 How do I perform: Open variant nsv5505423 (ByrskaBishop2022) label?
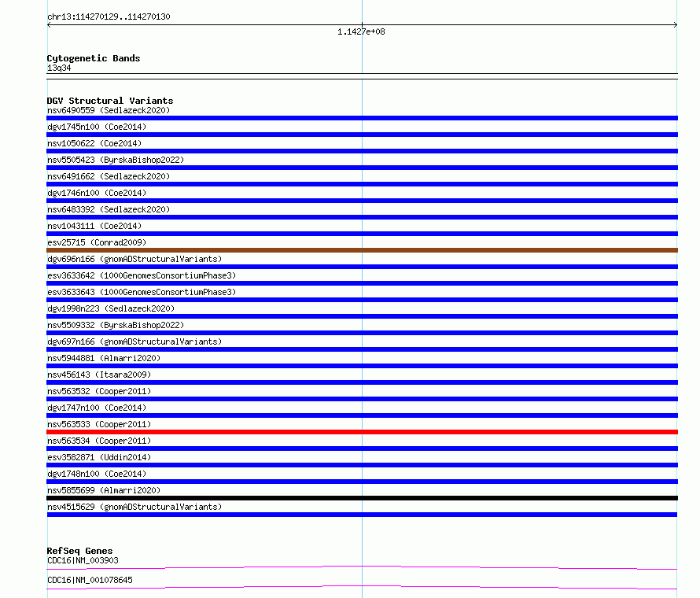pyautogui.click(x=116, y=160)
